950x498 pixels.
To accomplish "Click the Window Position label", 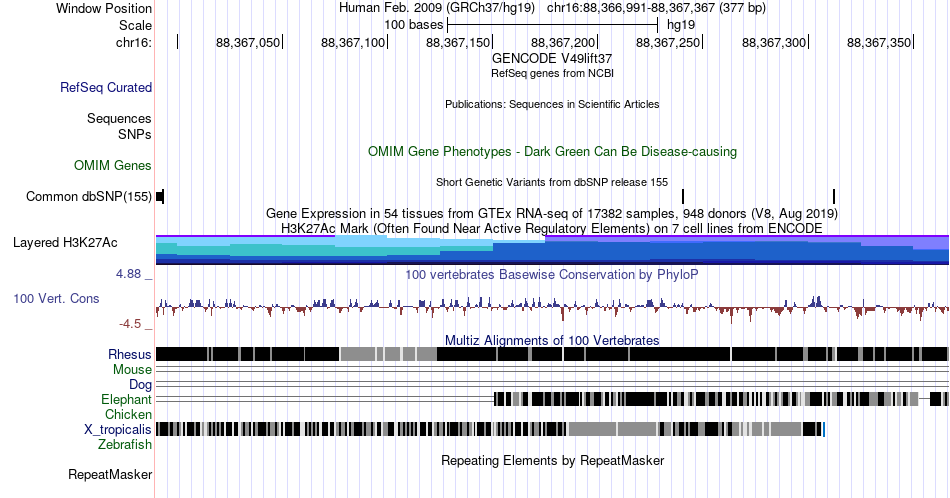I will point(104,8).
